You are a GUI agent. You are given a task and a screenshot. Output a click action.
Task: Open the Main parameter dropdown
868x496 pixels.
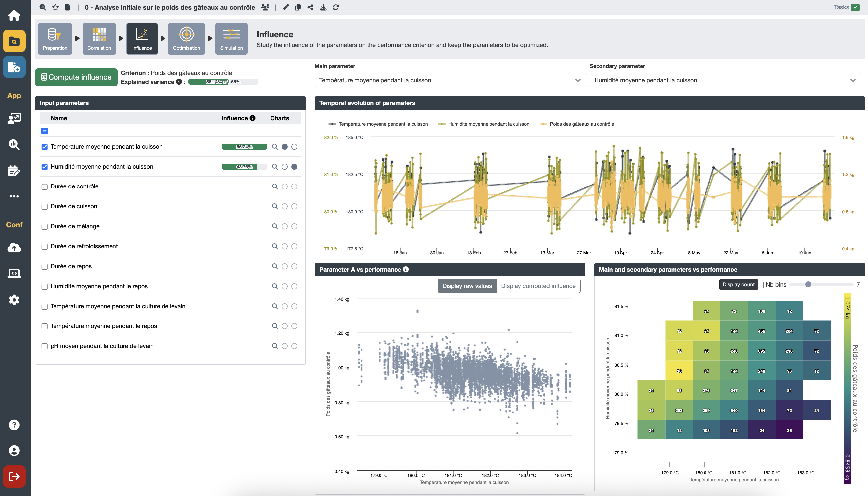450,80
